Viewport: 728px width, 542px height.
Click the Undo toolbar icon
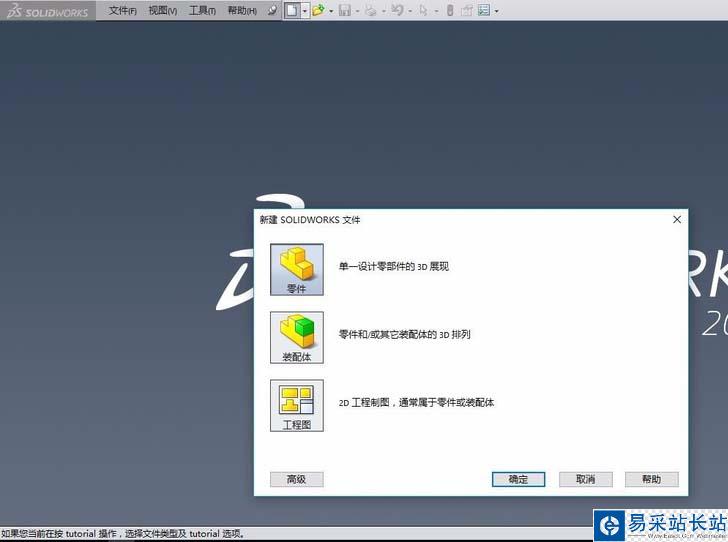coord(397,10)
